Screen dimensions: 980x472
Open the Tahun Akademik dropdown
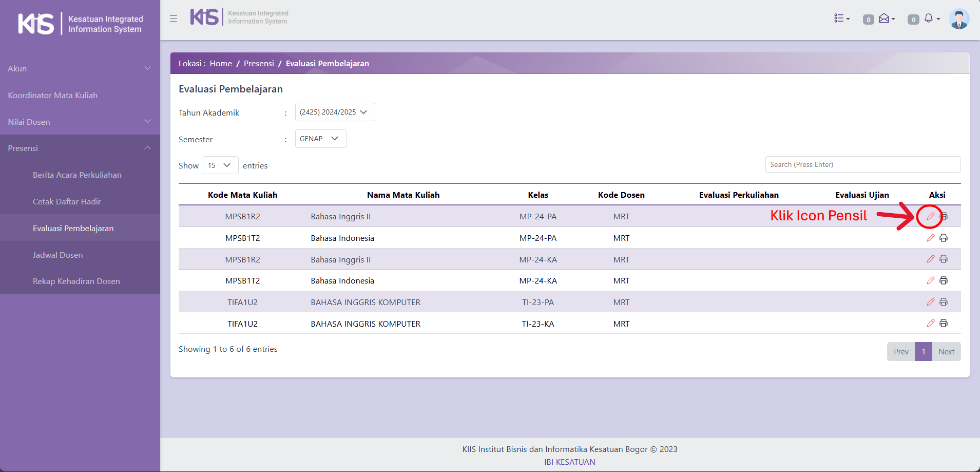[335, 112]
